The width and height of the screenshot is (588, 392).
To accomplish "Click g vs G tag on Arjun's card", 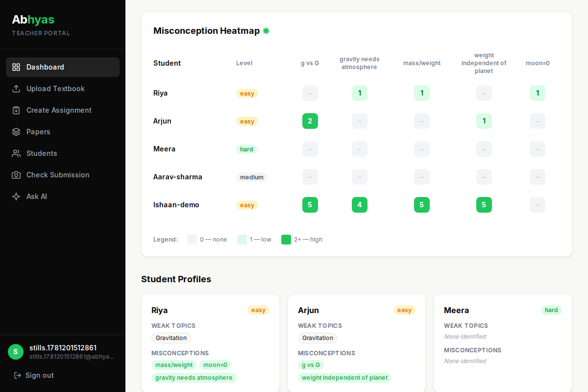I will point(311,365).
